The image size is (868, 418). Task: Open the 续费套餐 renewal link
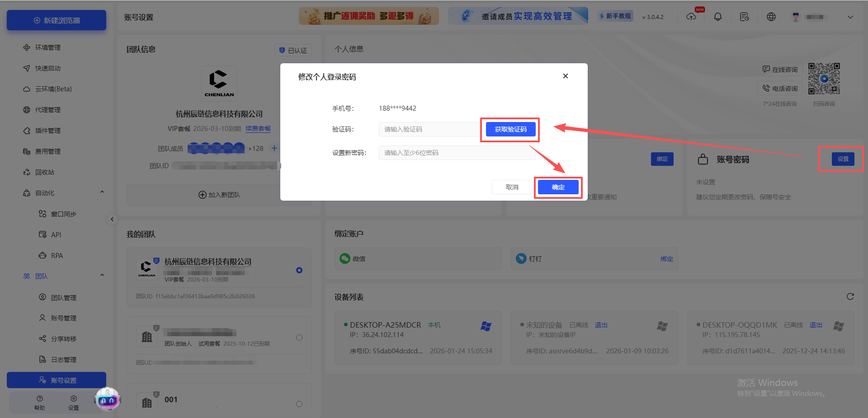258,128
